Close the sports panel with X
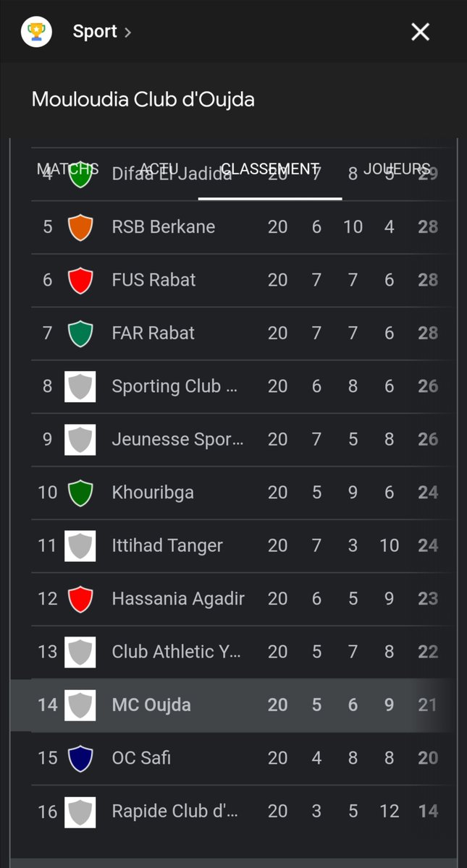The height and width of the screenshot is (868, 467). [x=420, y=32]
